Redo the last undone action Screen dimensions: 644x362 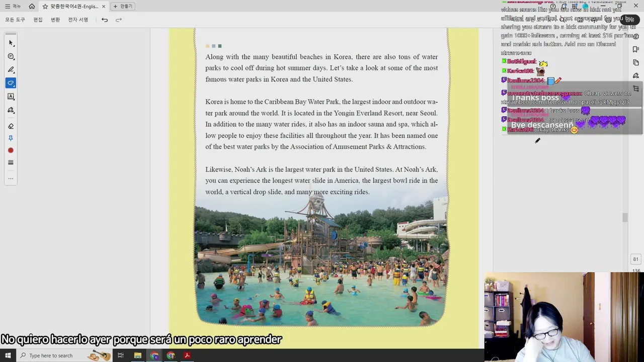coord(119,20)
